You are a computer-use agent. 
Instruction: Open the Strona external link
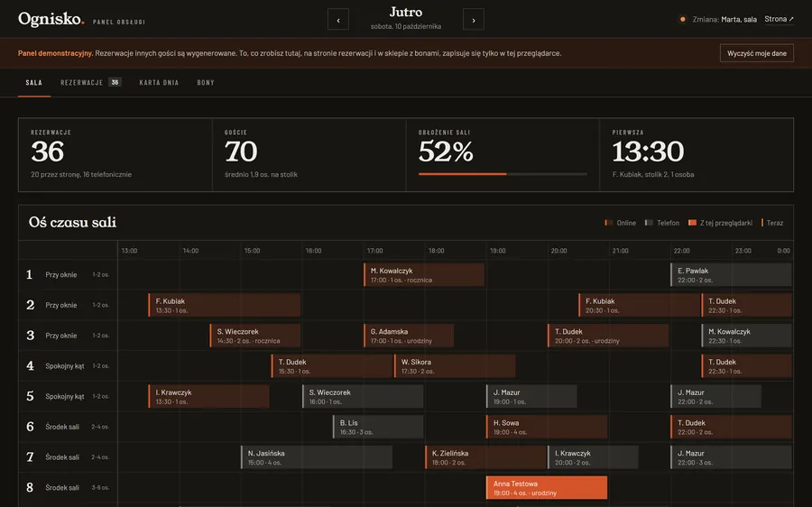(779, 19)
